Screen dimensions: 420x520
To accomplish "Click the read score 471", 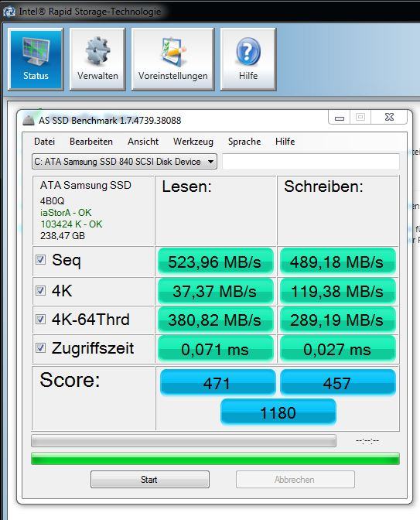I will pos(217,382).
